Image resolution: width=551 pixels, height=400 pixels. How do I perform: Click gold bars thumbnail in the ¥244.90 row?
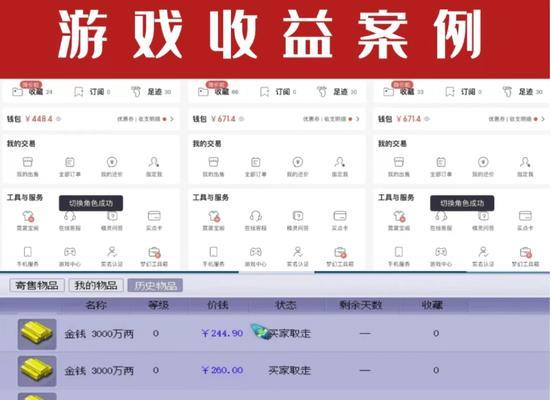pos(37,334)
